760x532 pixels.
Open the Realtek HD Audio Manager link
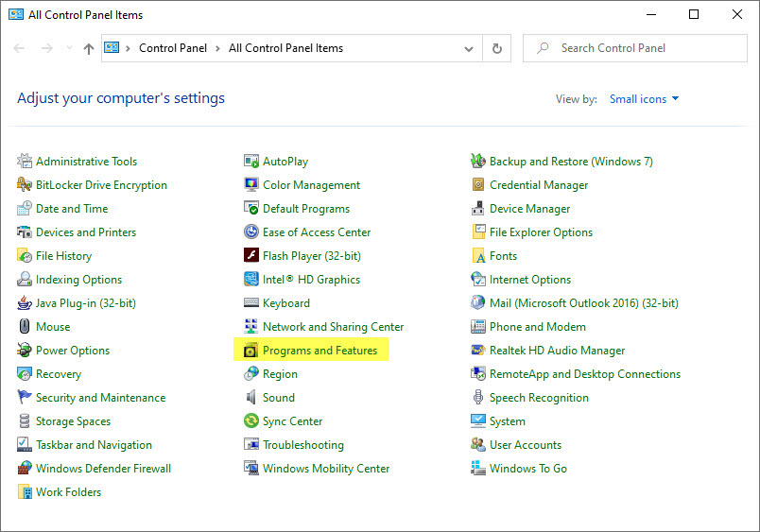click(557, 350)
